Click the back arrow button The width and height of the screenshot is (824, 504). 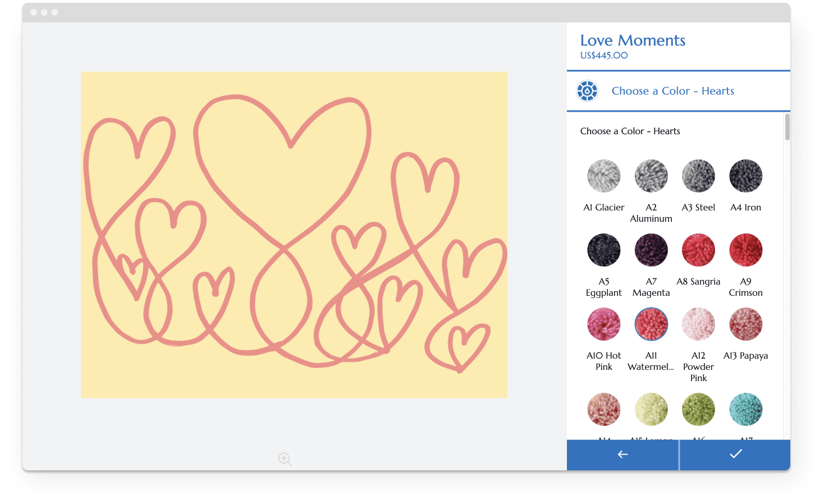(622, 455)
